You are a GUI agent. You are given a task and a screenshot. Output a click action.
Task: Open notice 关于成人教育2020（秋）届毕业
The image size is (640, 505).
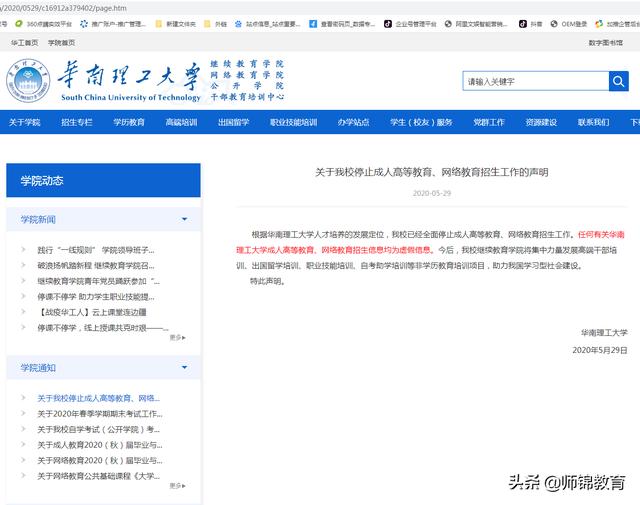[x=100, y=445]
